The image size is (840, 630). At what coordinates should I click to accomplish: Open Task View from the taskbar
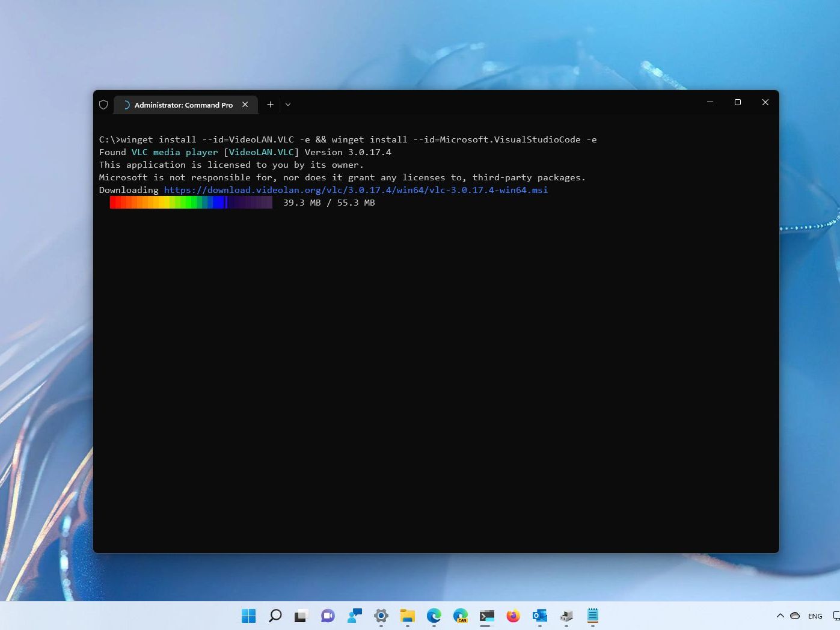pos(301,616)
